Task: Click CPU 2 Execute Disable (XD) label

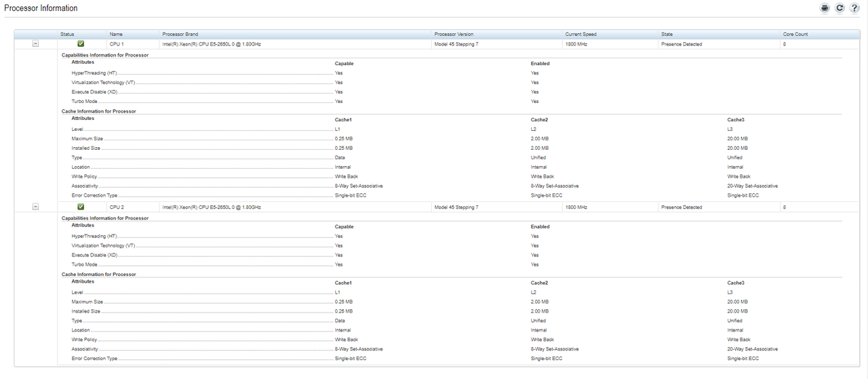Action: click(94, 255)
